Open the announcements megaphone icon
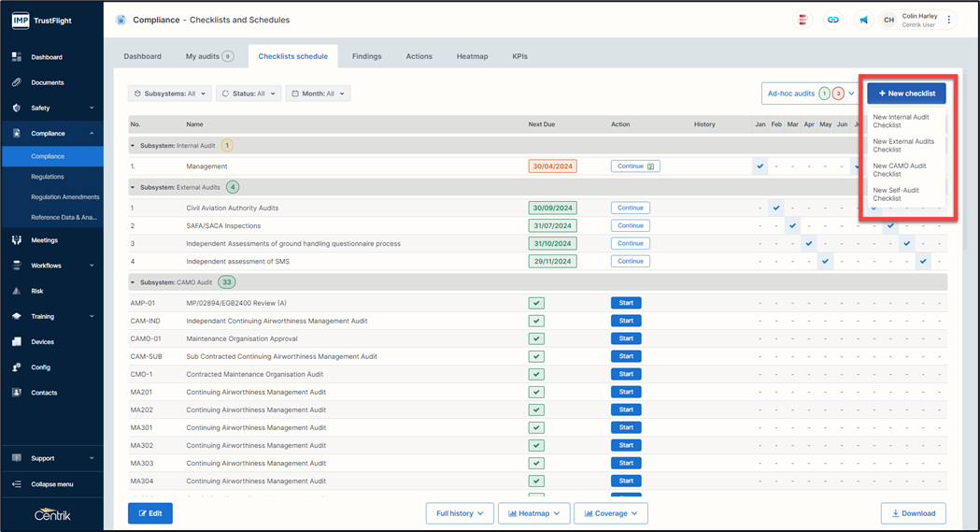The width and height of the screenshot is (980, 532). [863, 20]
